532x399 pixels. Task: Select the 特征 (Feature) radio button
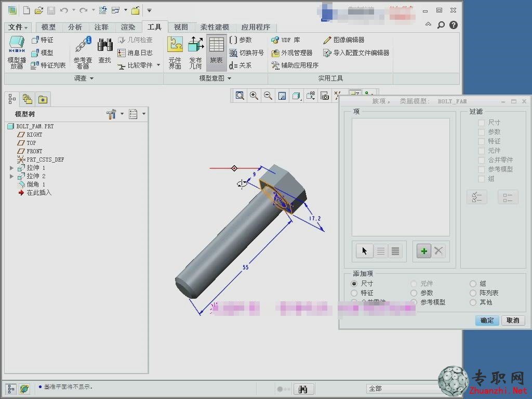point(354,293)
